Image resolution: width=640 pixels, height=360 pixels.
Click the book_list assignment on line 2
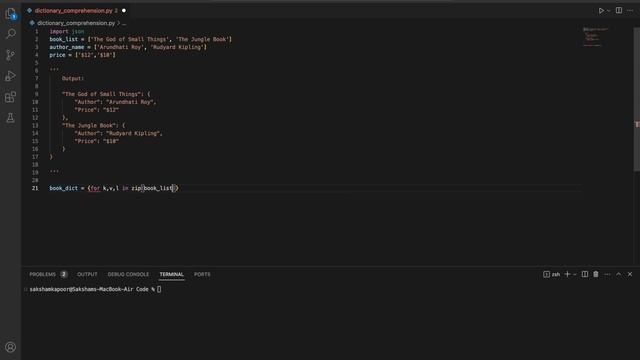tap(140, 39)
